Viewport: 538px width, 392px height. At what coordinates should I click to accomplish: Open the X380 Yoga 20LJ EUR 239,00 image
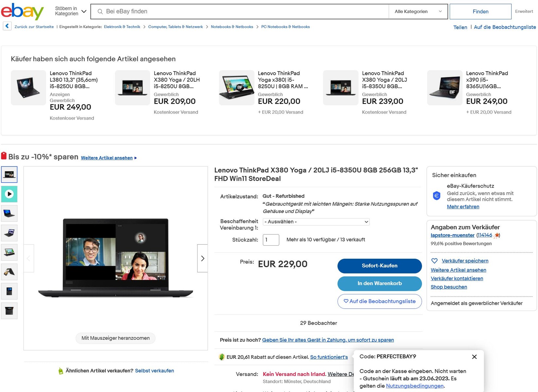pyautogui.click(x=340, y=88)
